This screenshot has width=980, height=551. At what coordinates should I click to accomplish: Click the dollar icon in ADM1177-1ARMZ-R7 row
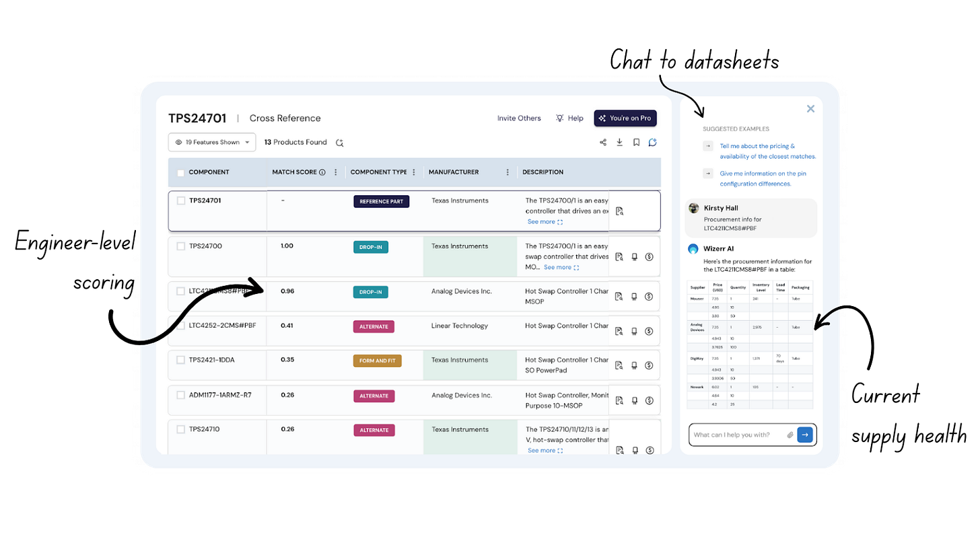(x=650, y=400)
